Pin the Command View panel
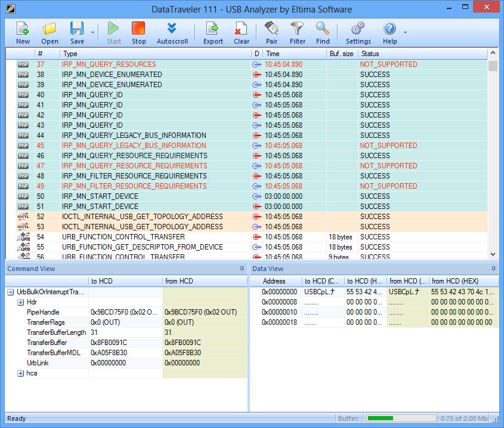This screenshot has height=428, width=504. [x=242, y=269]
